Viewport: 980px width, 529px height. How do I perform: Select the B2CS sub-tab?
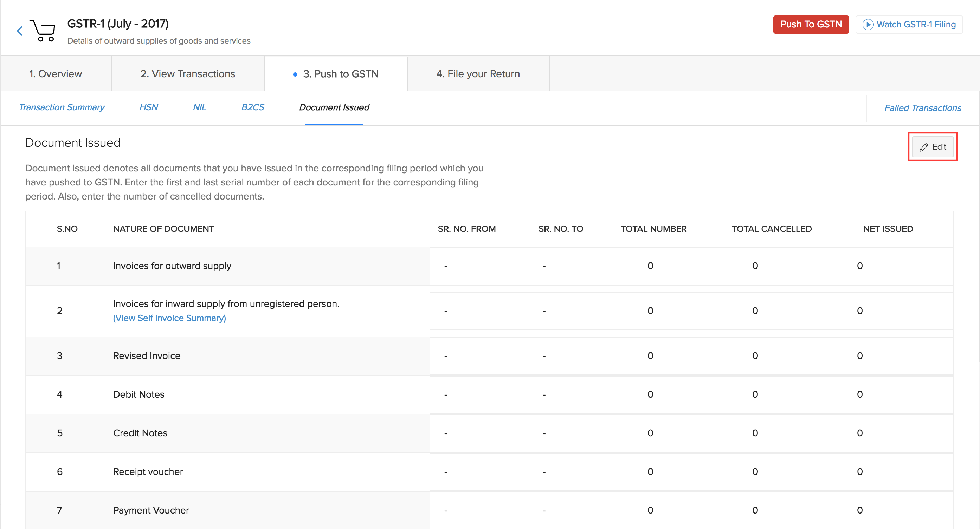pyautogui.click(x=253, y=107)
